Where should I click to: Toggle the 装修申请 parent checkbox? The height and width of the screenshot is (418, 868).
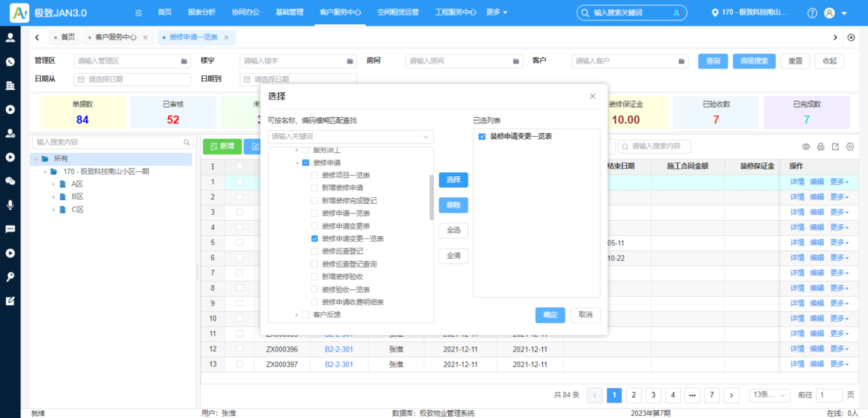pyautogui.click(x=306, y=163)
